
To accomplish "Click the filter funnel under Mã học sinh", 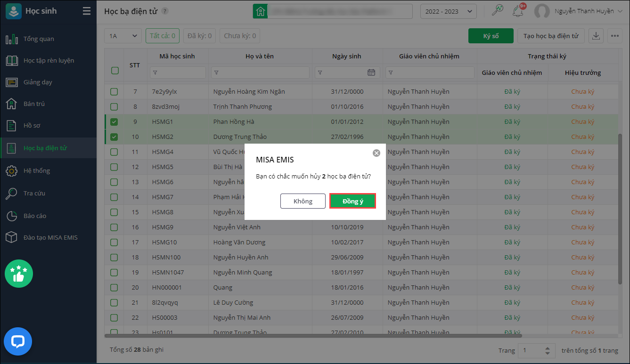I will [x=155, y=73].
